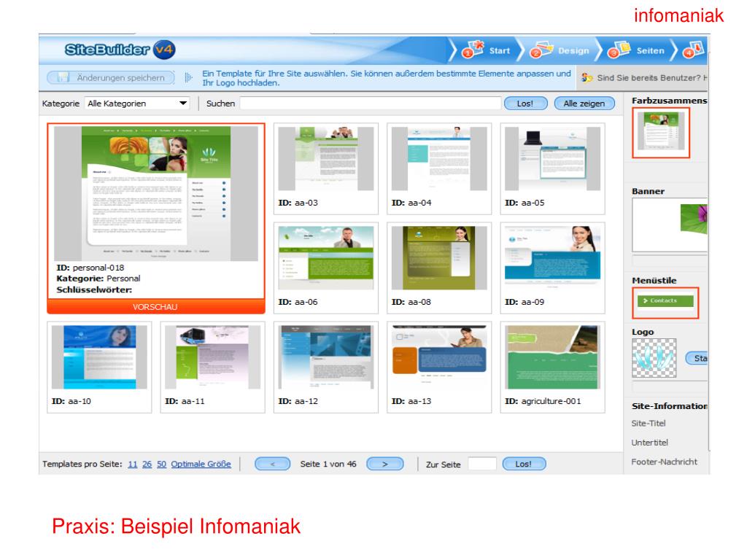Pick template aa-09 thumbnail

click(553, 257)
